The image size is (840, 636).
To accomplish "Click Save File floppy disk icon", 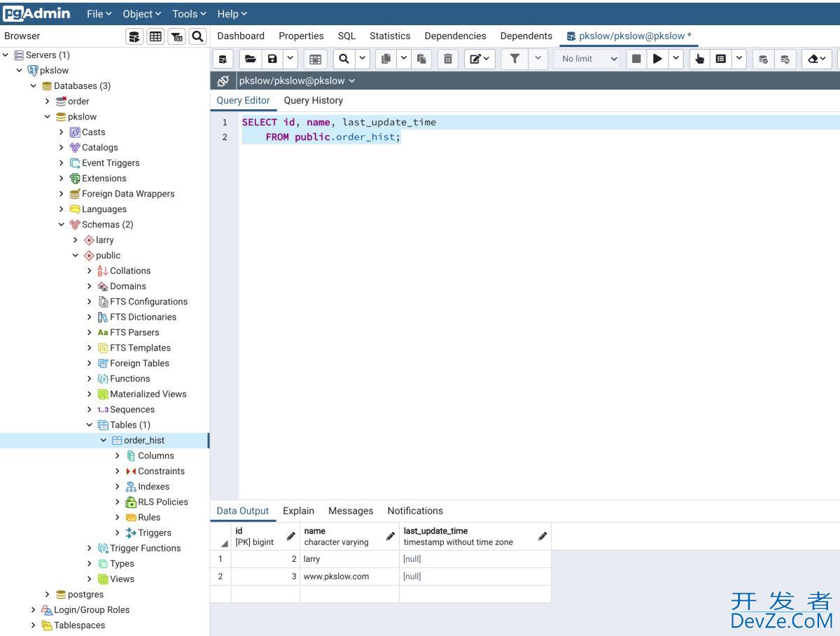I will coord(272,59).
